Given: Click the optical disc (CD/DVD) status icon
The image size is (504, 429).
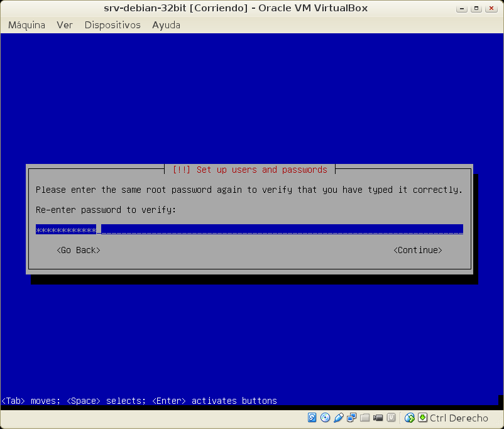Looking at the screenshot, I should pyautogui.click(x=326, y=418).
